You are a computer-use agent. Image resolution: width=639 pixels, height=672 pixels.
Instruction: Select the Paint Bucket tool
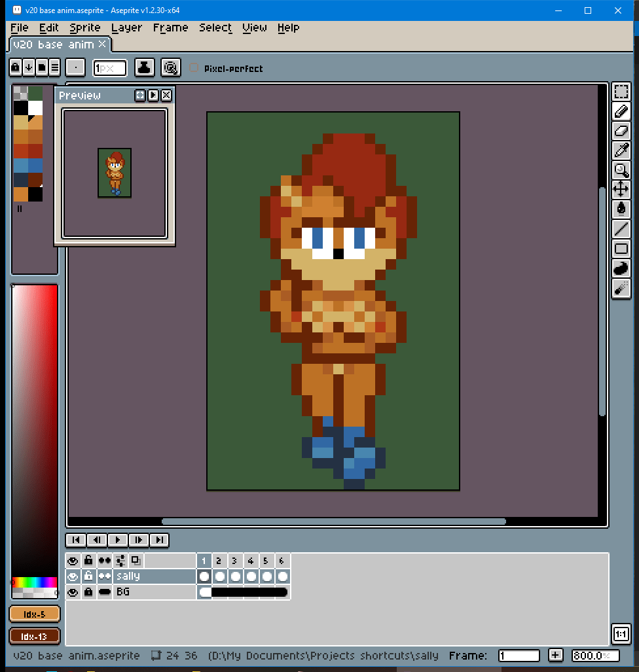621,209
